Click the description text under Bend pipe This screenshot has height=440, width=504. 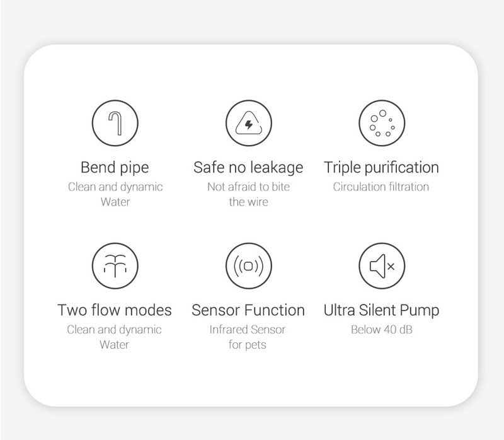[x=115, y=194]
